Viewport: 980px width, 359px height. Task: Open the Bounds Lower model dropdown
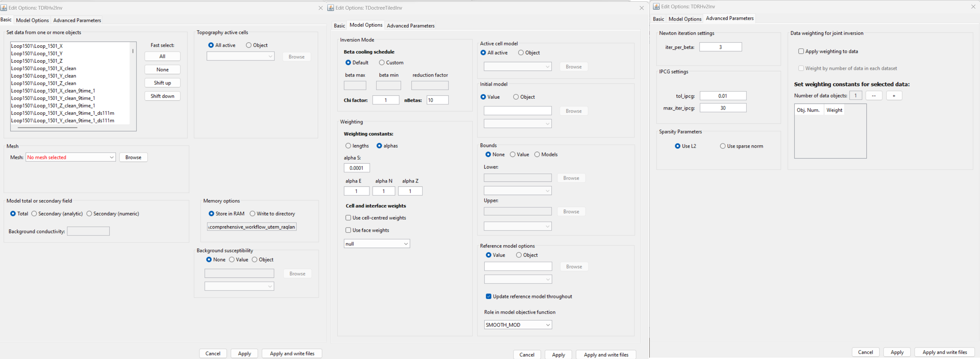click(x=518, y=191)
